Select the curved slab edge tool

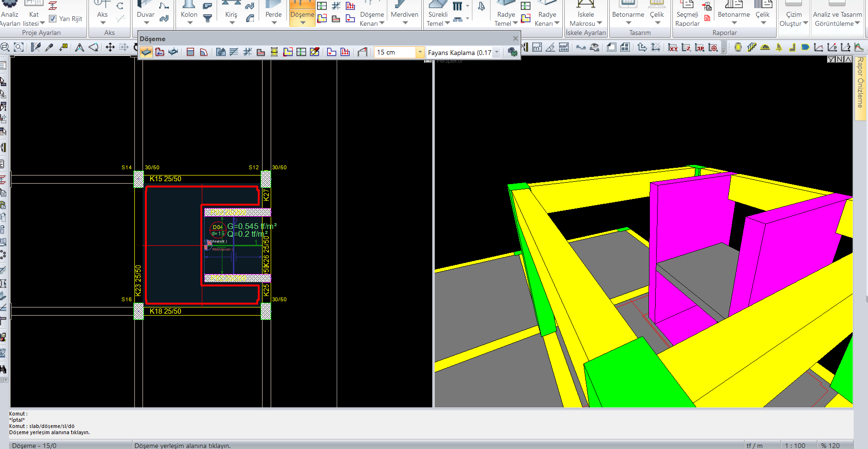(204, 52)
